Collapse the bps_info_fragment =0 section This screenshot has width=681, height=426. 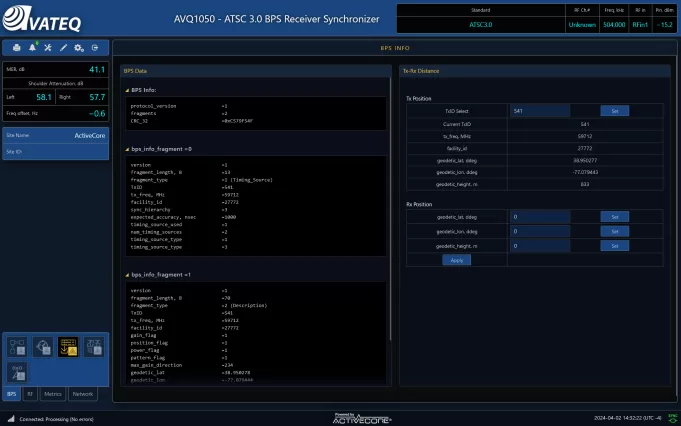pyautogui.click(x=127, y=149)
